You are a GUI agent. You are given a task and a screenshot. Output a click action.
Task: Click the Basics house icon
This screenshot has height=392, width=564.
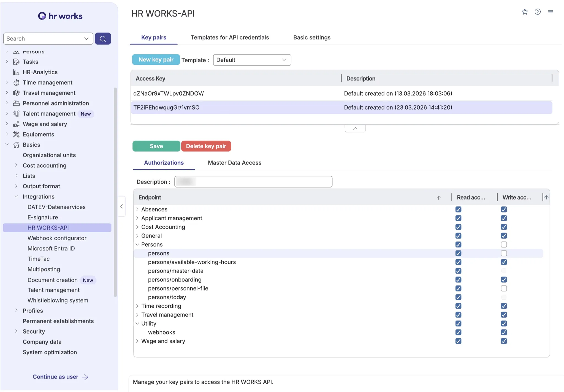click(16, 145)
